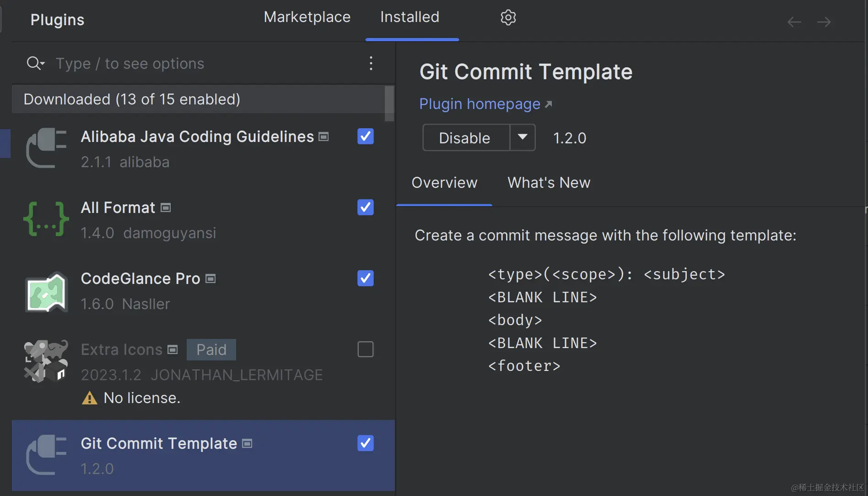
Task: Click the CodeGlance Pro map icon
Action: point(46,292)
